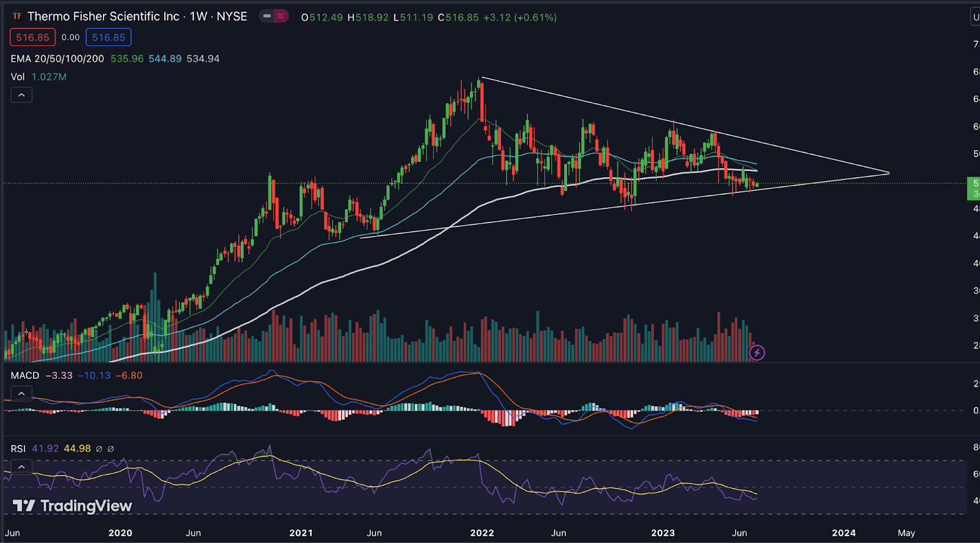Collapse the RSI pane legend chevron
980x543 pixels.
tap(21, 467)
